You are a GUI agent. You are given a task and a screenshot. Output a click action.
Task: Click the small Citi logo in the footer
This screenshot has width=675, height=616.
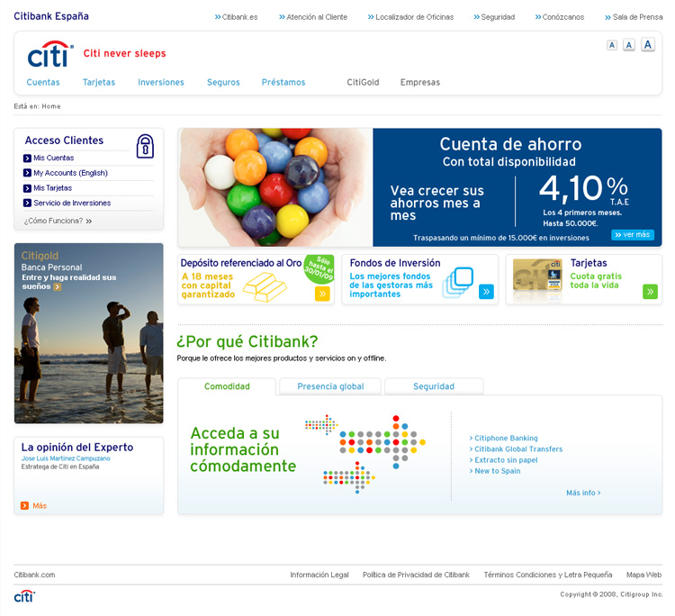[x=24, y=596]
